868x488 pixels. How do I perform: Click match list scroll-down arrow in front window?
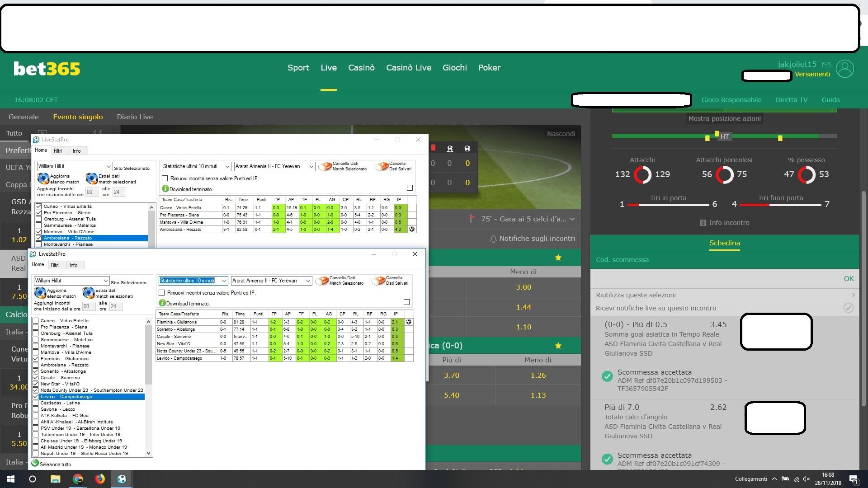(x=148, y=453)
